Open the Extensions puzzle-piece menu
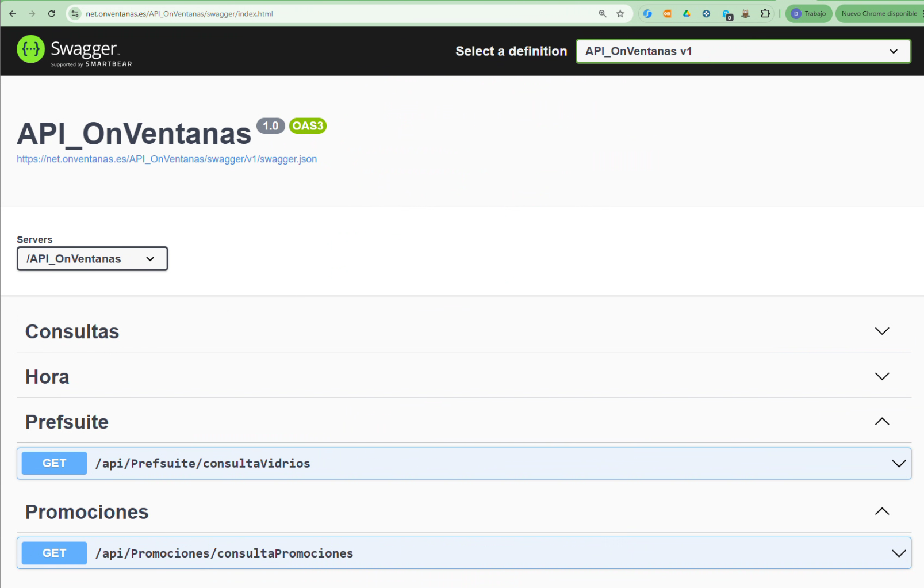 tap(765, 13)
